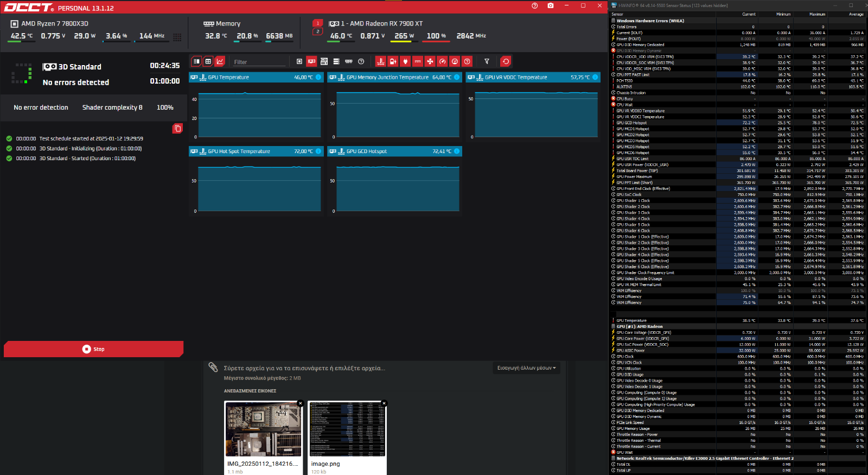Switch monitoring to split panel view
This screenshot has height=475, width=868.
tap(196, 61)
